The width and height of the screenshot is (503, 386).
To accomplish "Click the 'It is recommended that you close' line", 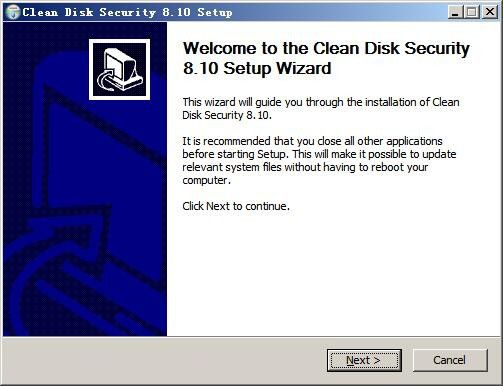I will click(x=312, y=141).
